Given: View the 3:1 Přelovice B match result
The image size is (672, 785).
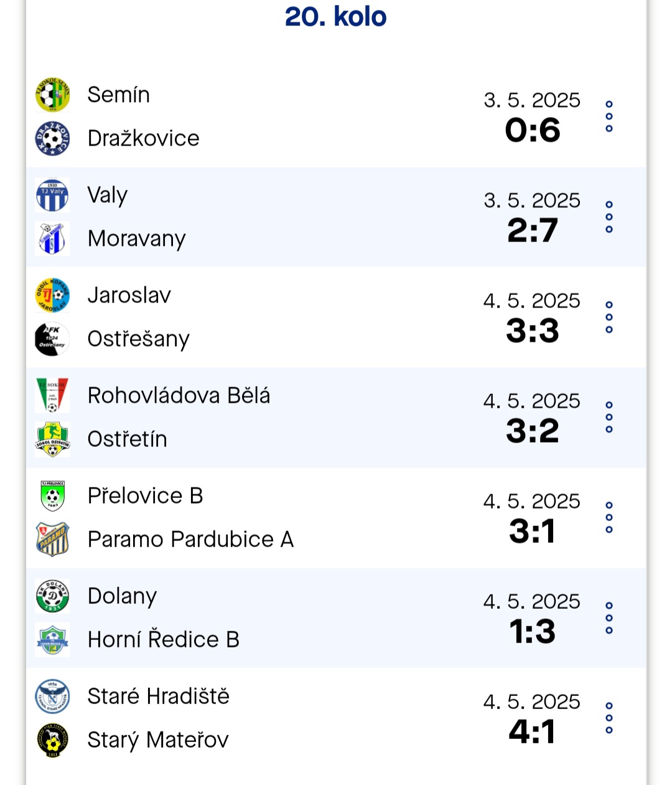Looking at the screenshot, I should 532,532.
